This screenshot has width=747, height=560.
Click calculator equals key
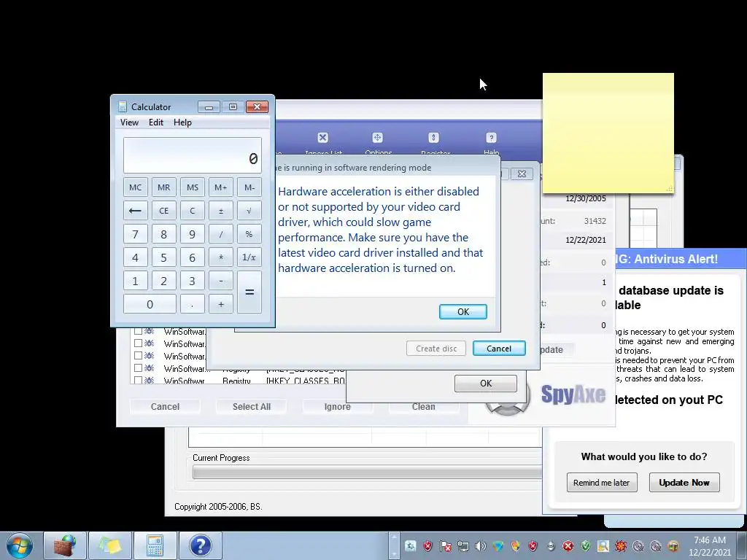249,292
